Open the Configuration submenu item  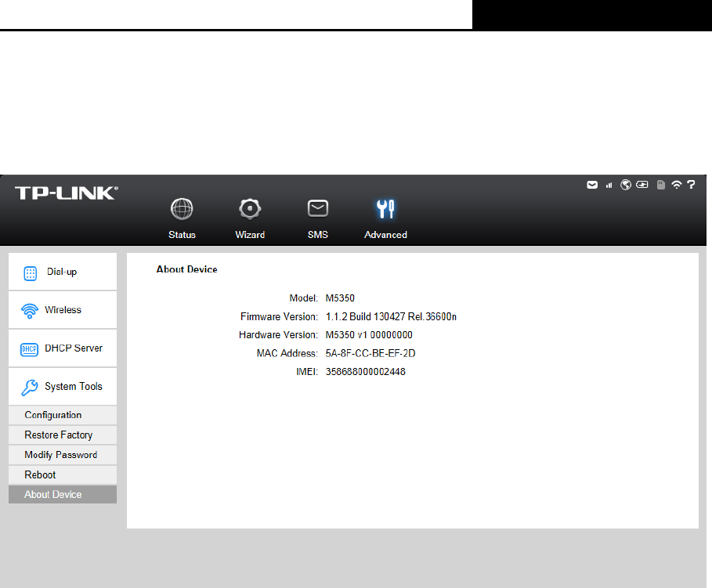[x=63, y=415]
